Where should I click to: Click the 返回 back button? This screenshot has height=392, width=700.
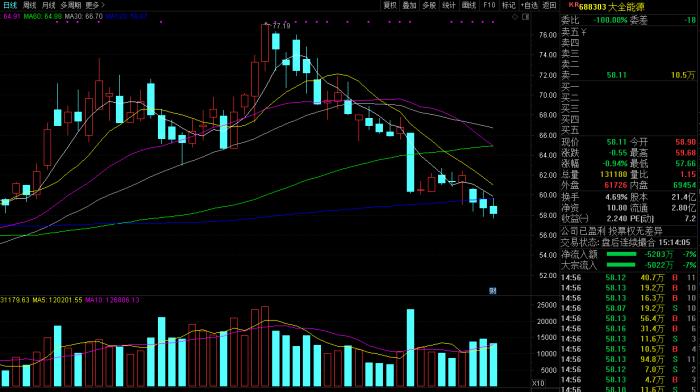point(549,5)
